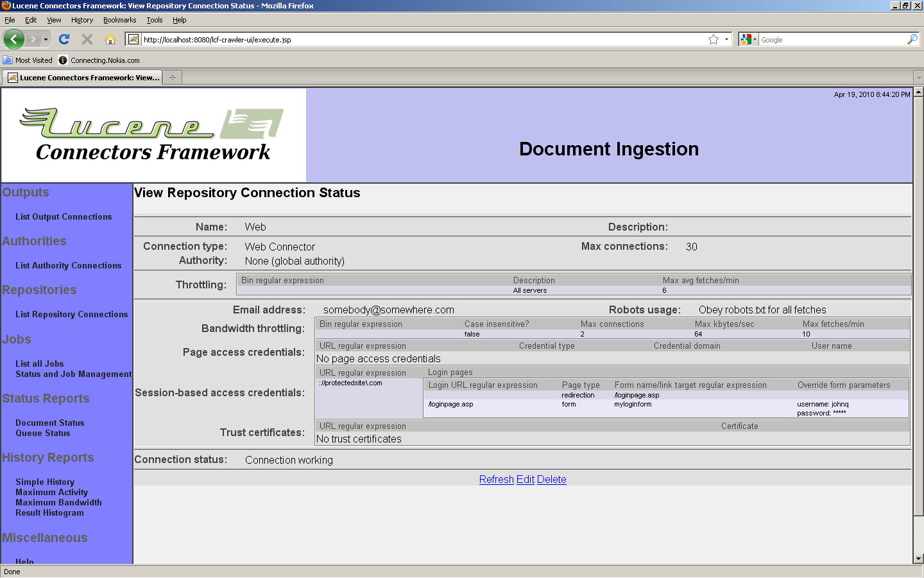Click the Edit connection link
924x578 pixels.
pos(525,480)
